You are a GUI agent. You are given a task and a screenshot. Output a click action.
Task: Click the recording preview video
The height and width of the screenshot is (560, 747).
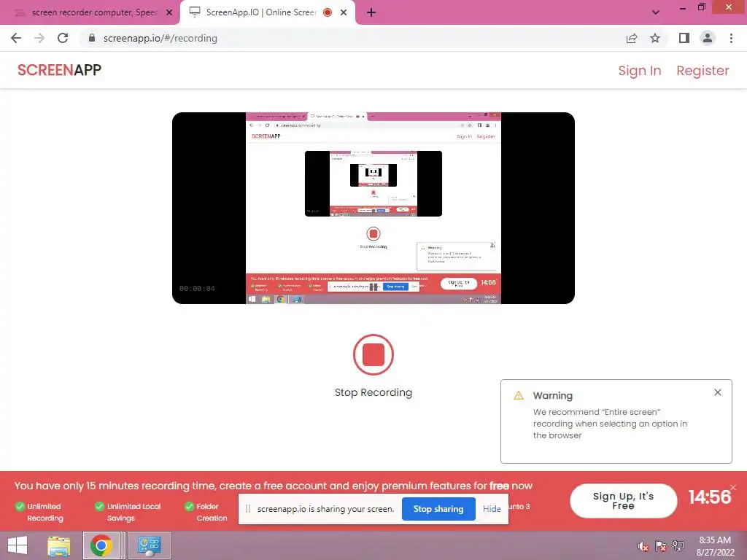tap(373, 208)
